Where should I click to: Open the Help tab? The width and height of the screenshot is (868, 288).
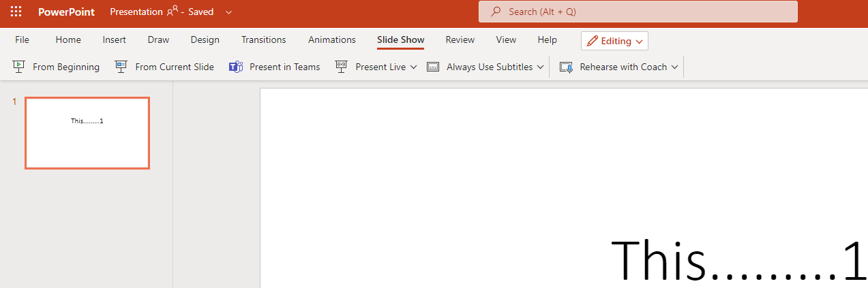(x=548, y=39)
